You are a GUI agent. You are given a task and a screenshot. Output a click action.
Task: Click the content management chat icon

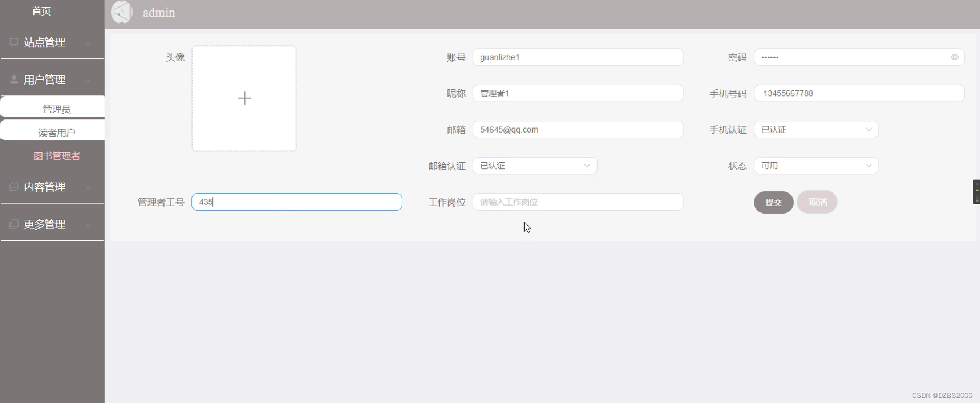pos(14,187)
